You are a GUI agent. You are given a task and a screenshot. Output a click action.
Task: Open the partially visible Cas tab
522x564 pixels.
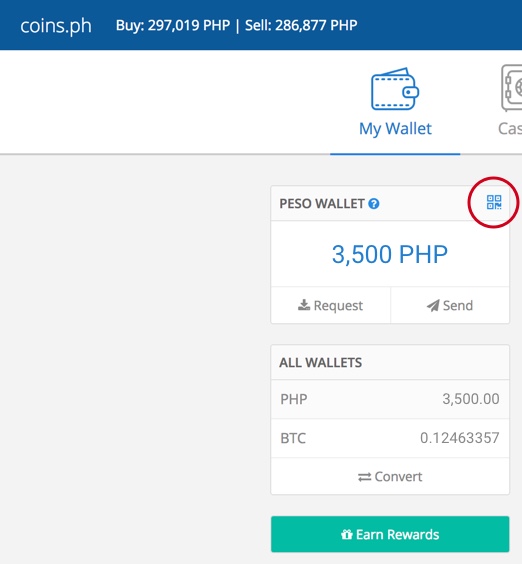click(x=510, y=128)
